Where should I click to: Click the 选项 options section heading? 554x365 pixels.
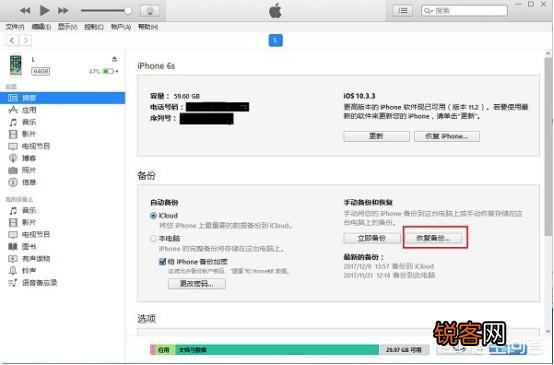pyautogui.click(x=146, y=319)
